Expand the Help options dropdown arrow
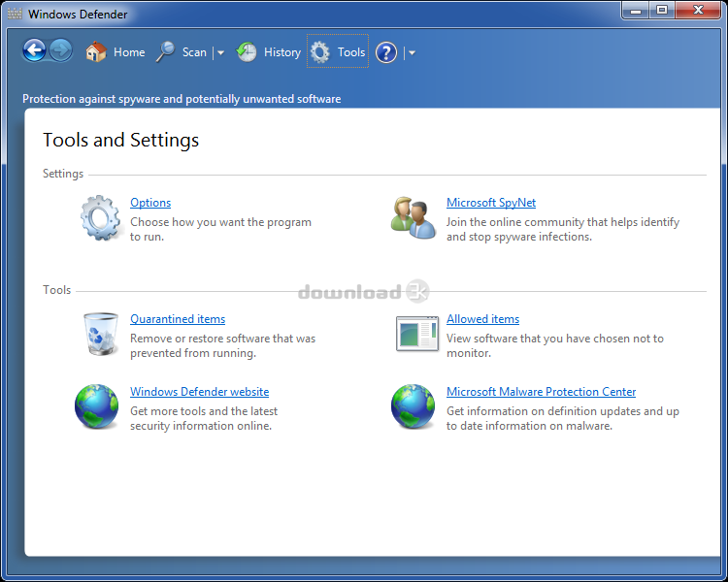The height and width of the screenshot is (582, 728). [412, 53]
